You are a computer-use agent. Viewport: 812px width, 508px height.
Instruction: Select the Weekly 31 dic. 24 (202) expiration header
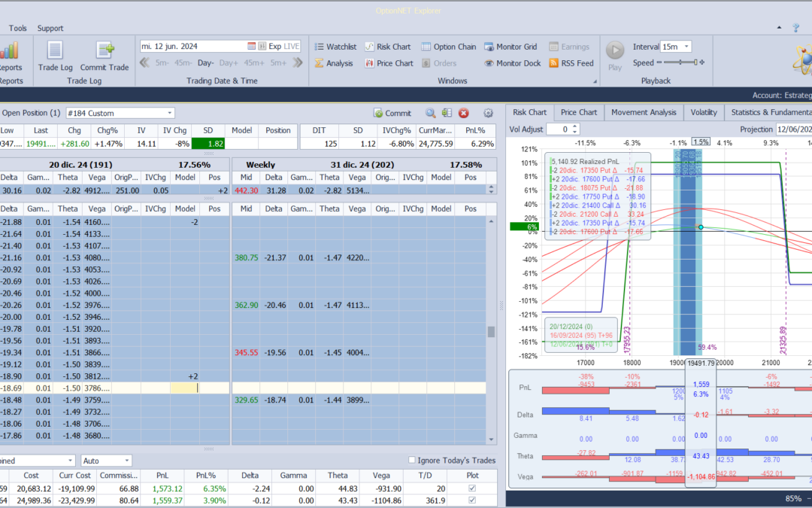[x=364, y=164]
